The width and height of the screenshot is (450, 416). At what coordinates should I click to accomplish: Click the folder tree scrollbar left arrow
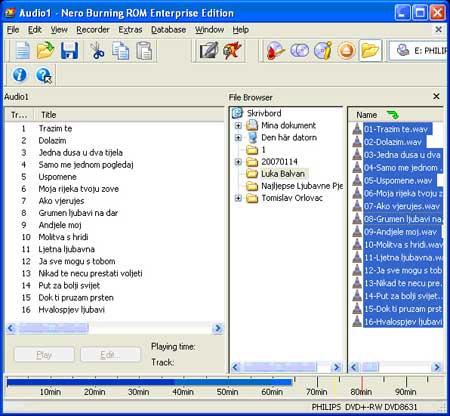point(236,367)
